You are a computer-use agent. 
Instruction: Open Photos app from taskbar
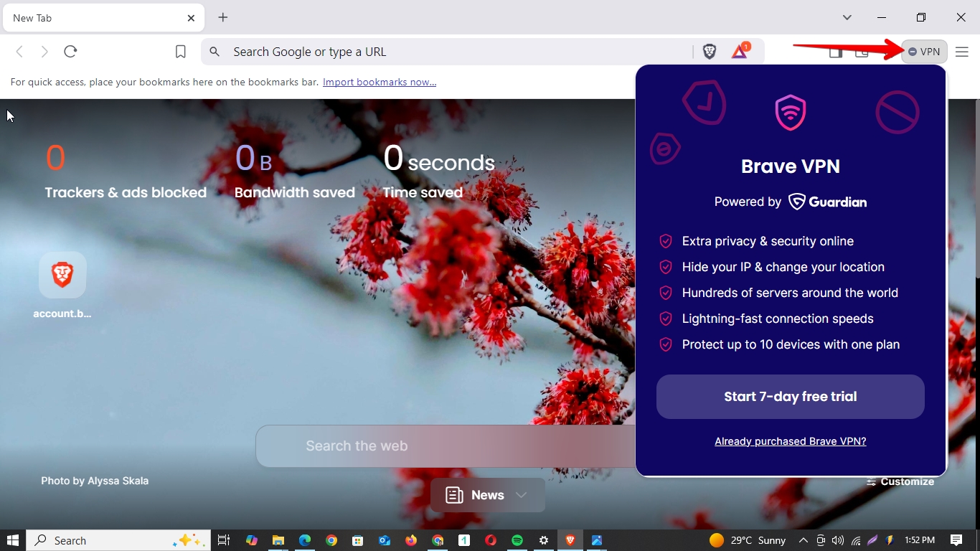point(597,540)
